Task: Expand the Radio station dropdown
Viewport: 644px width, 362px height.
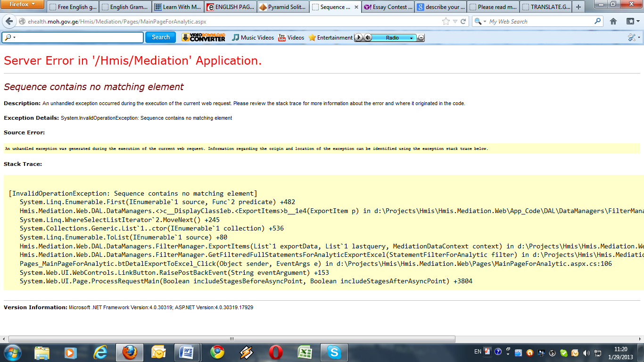Action: tap(411, 38)
